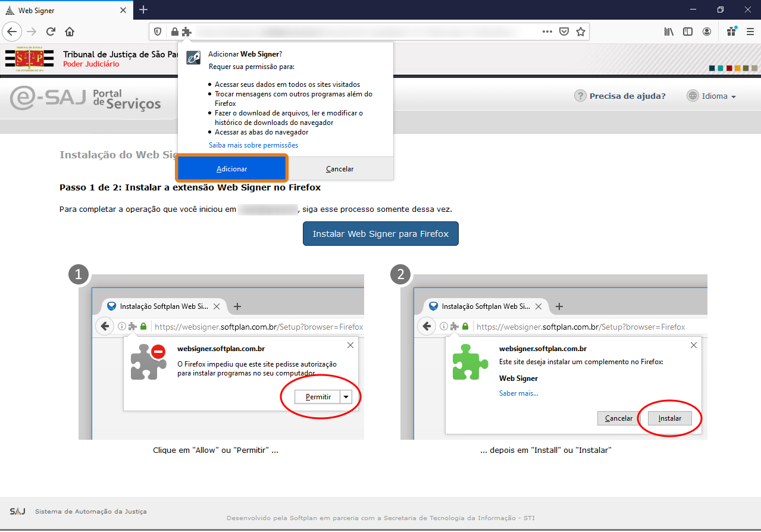This screenshot has width=761, height=532.
Task: Select the orange theme color swatch
Action: click(x=738, y=68)
